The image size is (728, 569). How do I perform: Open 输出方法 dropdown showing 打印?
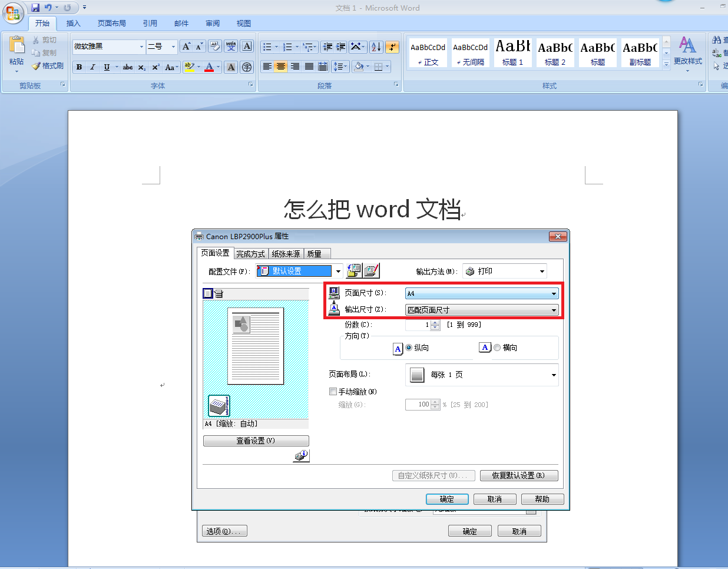(505, 271)
